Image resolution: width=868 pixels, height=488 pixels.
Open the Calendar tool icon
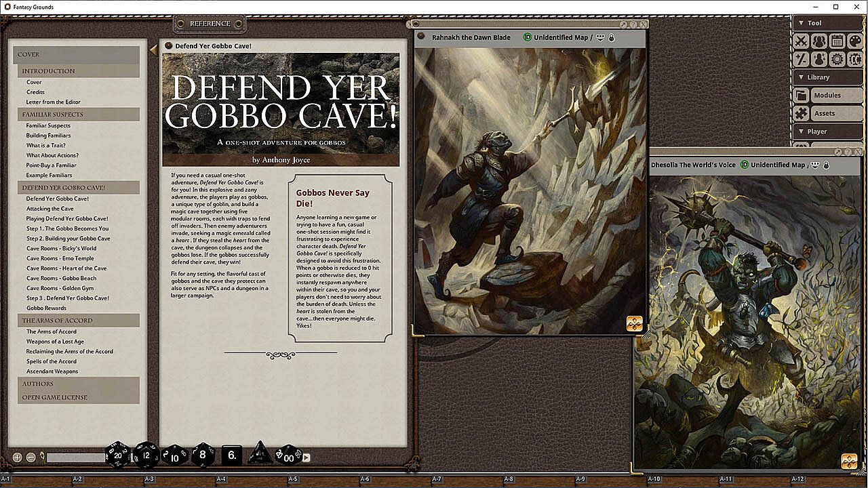pos(837,41)
